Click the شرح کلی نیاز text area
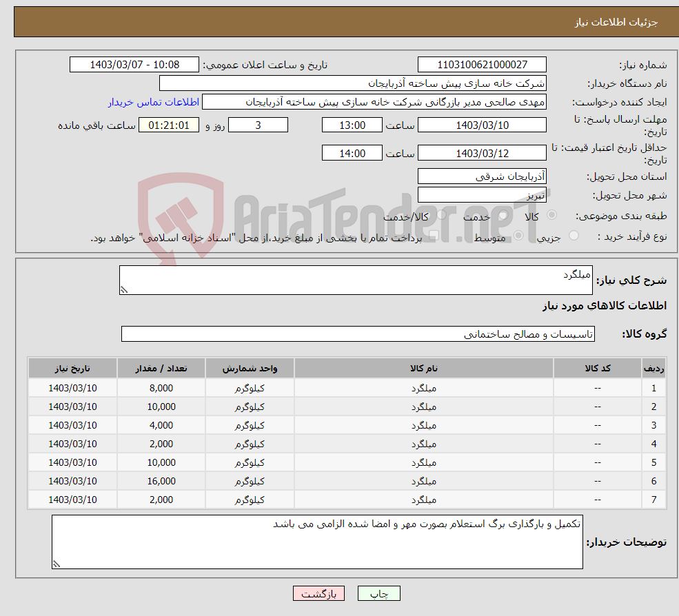Image resolution: width=679 pixels, height=616 pixels. pyautogui.click(x=356, y=280)
